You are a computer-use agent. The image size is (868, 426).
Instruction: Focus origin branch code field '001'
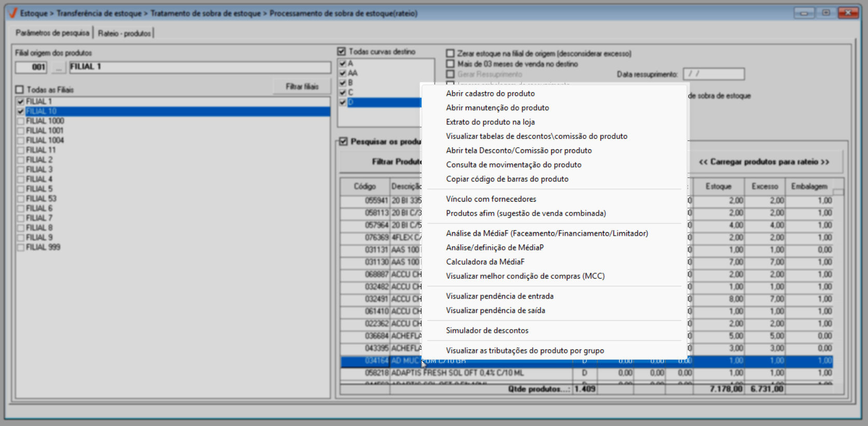tap(32, 67)
